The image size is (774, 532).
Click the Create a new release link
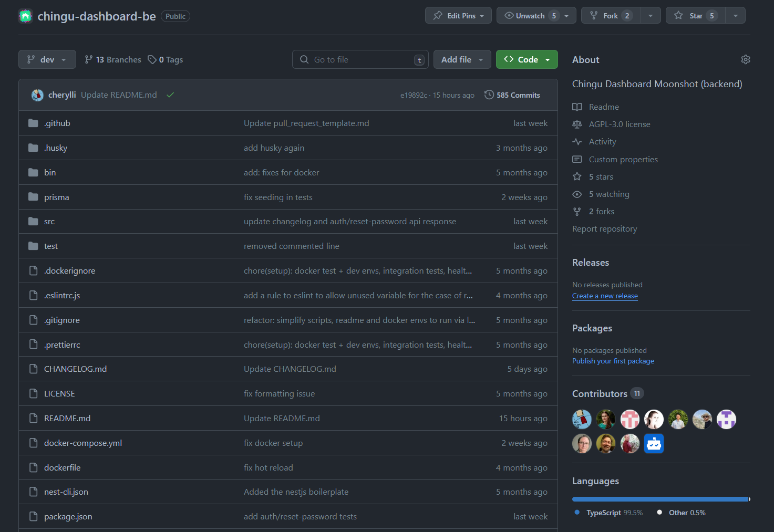tap(605, 296)
